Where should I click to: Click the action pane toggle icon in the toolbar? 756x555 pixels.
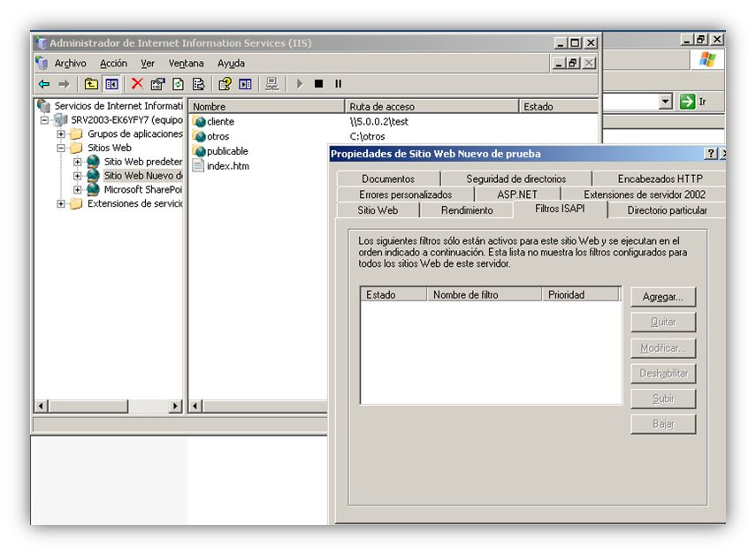[x=246, y=84]
